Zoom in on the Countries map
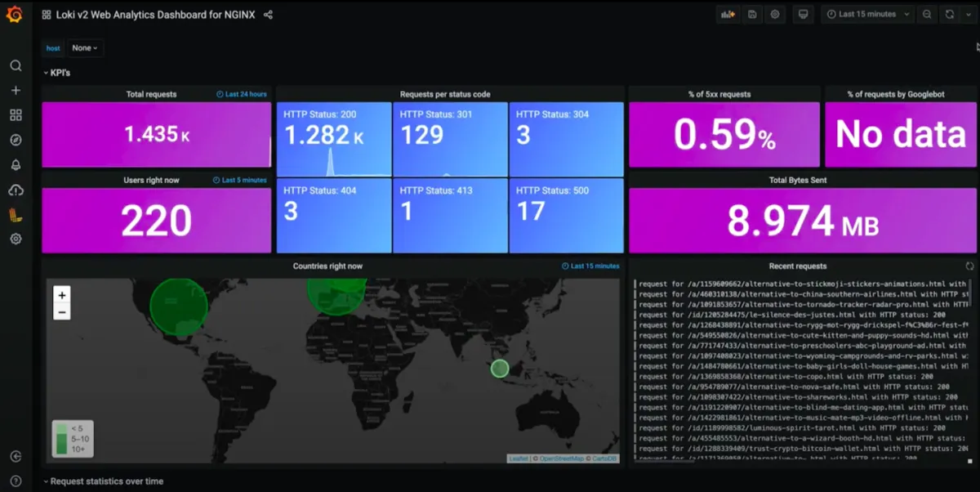This screenshot has height=492, width=980. [62, 295]
